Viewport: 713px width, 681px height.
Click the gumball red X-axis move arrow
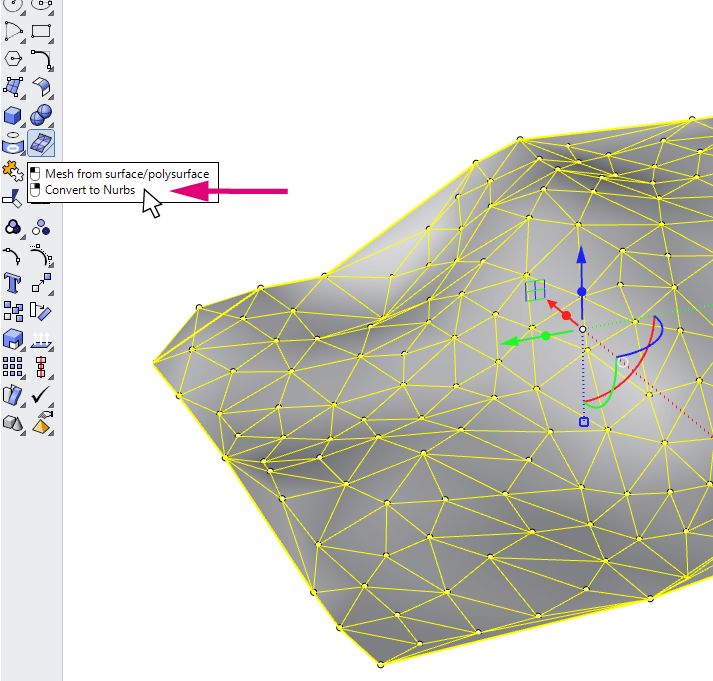point(552,304)
